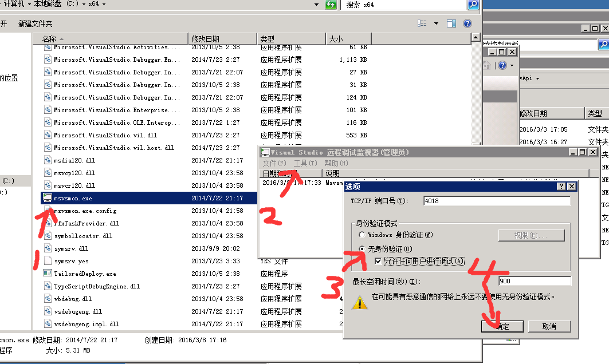Toggle 允许任何用户进行调试 checkbox

[378, 261]
